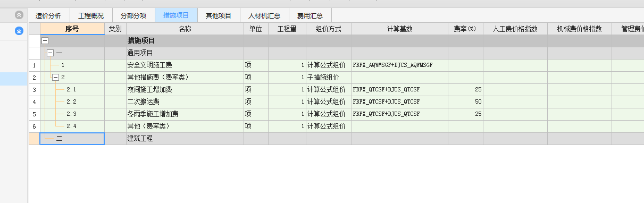
Task: Select the 冬雨季施工增加费 cell
Action: (185, 114)
